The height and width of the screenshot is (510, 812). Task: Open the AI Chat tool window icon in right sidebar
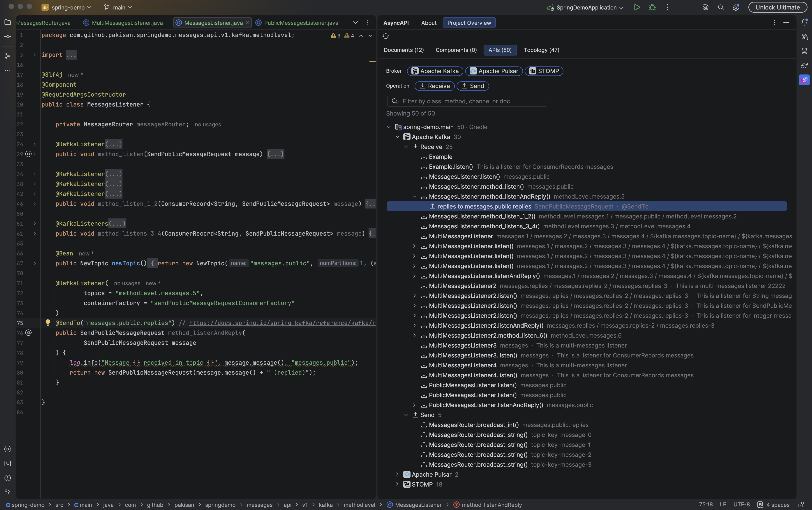click(x=804, y=37)
